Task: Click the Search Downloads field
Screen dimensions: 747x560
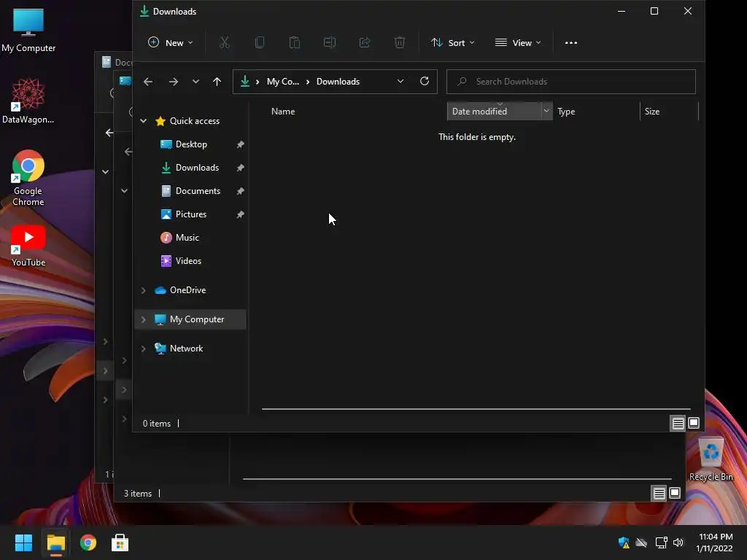Action: point(570,82)
